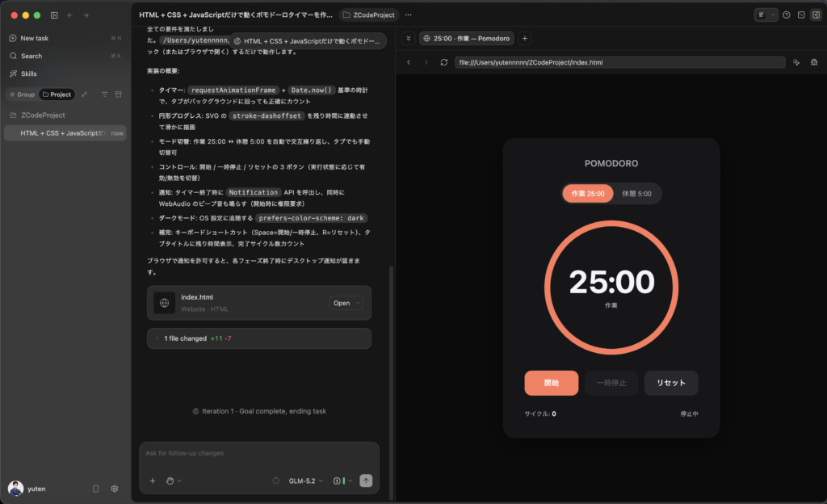The image size is (827, 504).
Task: Click the 'サイクル: 0' counter text
Action: click(x=540, y=414)
